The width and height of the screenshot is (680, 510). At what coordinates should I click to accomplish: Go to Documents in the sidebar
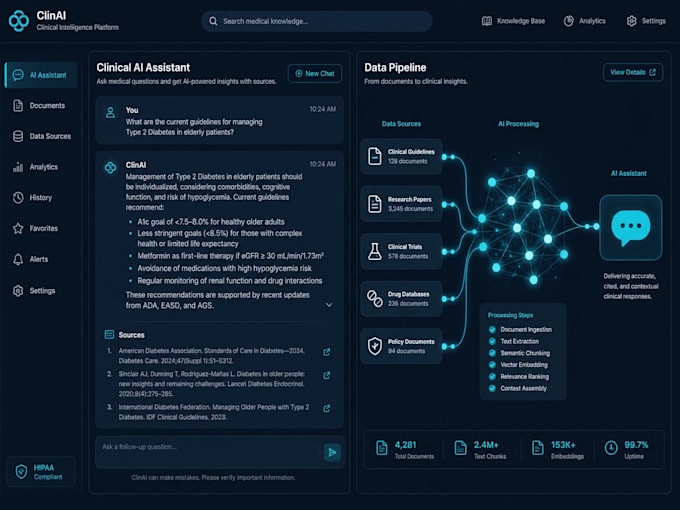[39, 105]
